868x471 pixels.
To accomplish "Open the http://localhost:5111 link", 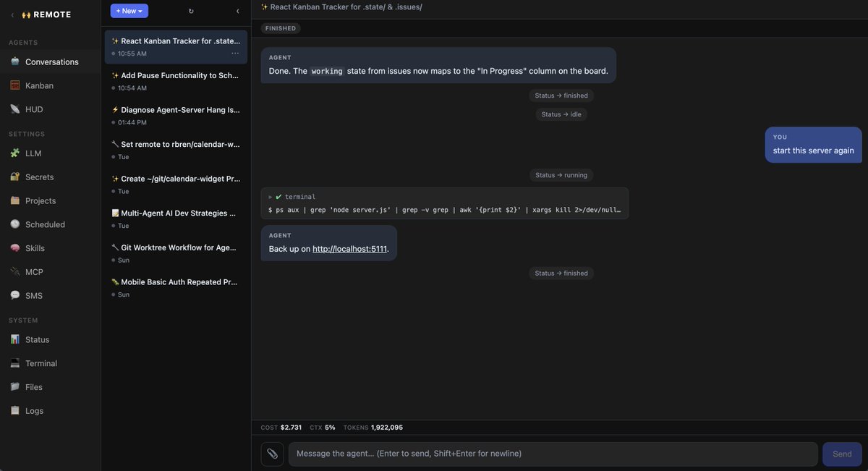I will [x=350, y=248].
